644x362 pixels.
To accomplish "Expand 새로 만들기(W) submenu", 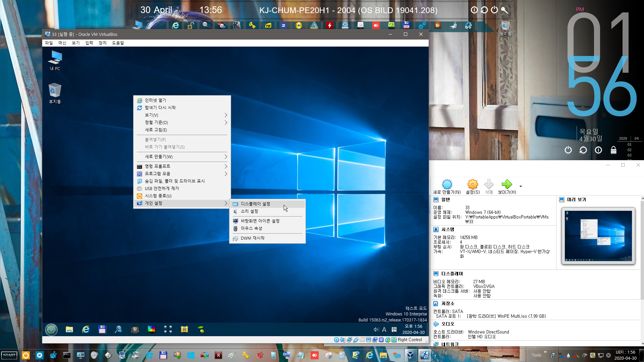I will [182, 157].
